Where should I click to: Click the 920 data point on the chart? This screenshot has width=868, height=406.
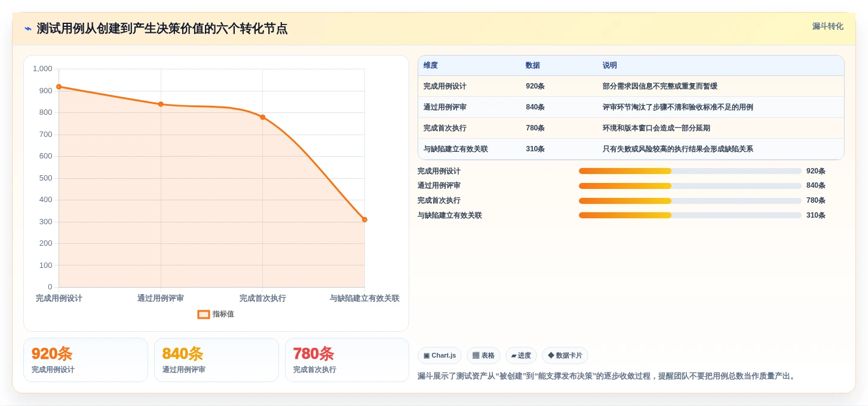(59, 87)
